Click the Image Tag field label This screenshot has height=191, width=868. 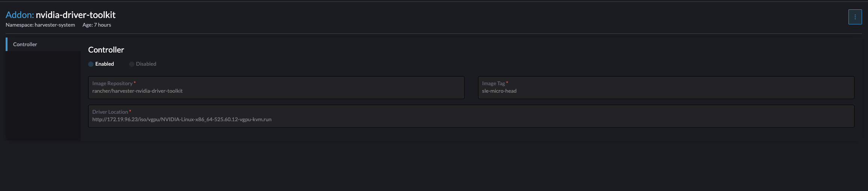coord(493,83)
